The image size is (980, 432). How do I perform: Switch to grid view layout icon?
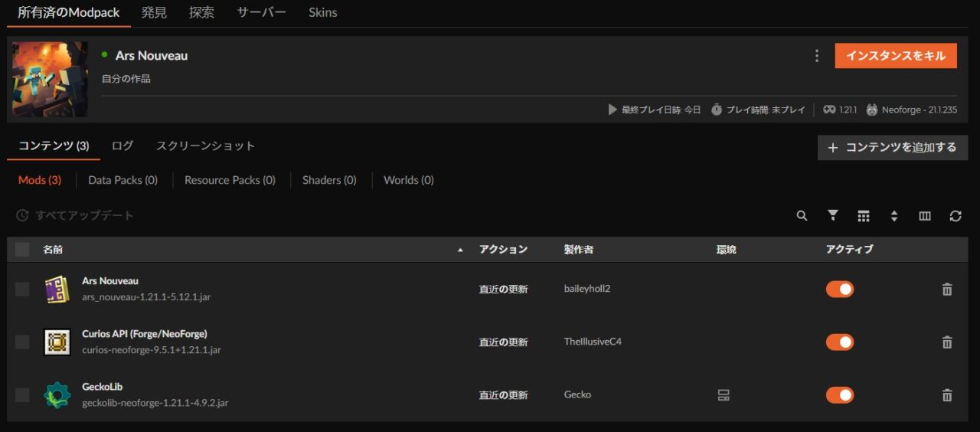pyautogui.click(x=864, y=216)
